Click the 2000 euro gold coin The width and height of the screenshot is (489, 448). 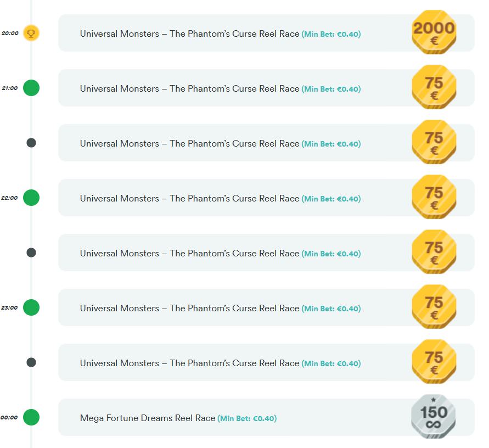click(434, 32)
